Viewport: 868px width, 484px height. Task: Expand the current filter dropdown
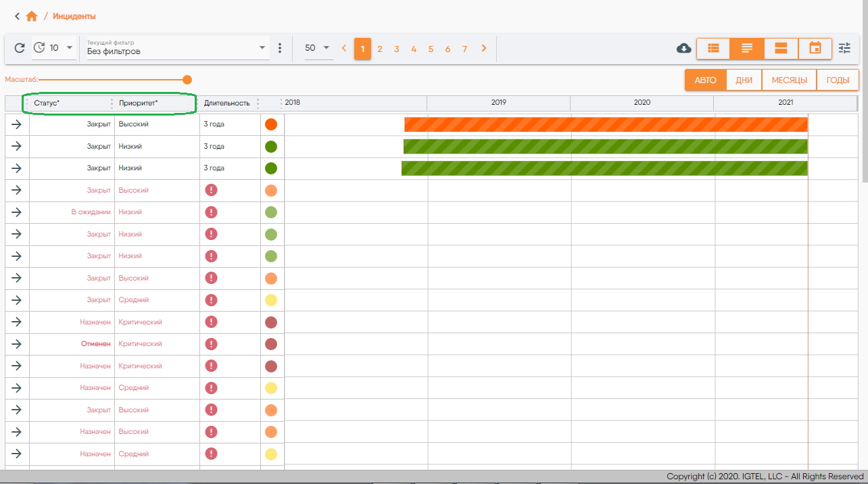point(178,49)
